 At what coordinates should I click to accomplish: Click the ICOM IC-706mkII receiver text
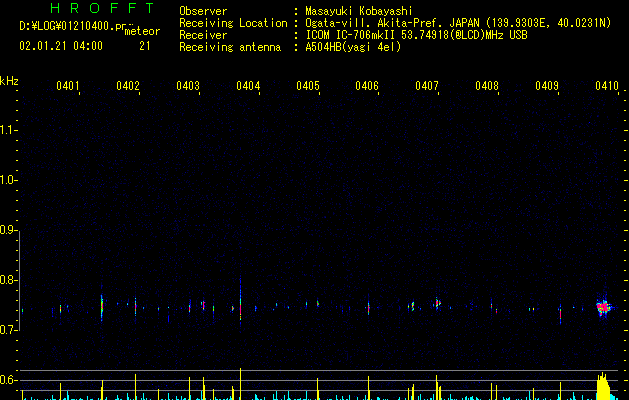(x=416, y=35)
